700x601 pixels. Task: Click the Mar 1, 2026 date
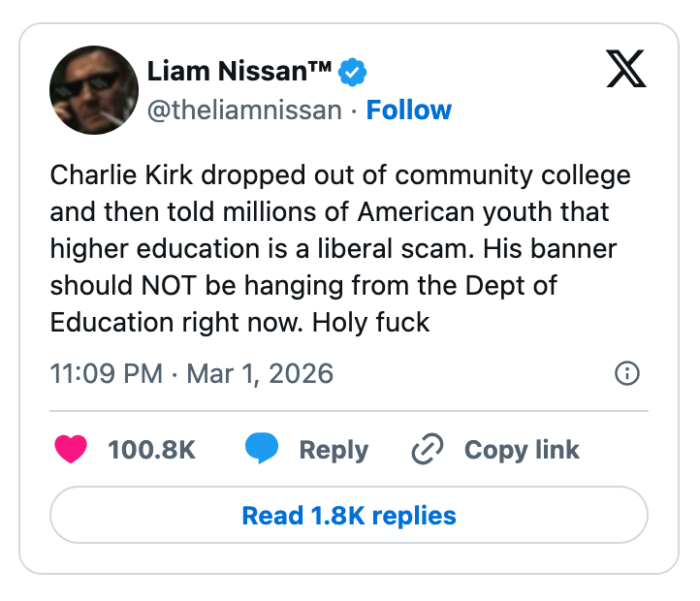click(x=256, y=373)
